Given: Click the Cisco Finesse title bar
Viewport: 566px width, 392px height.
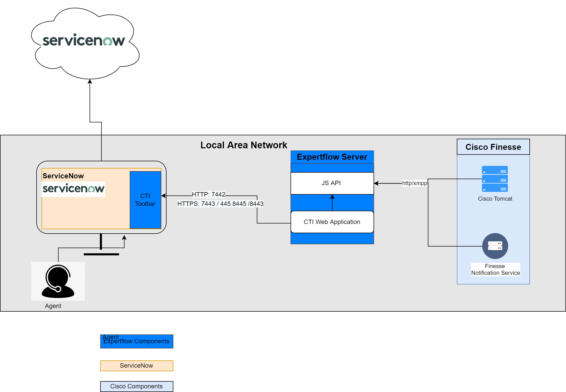Looking at the screenshot, I should tap(493, 147).
